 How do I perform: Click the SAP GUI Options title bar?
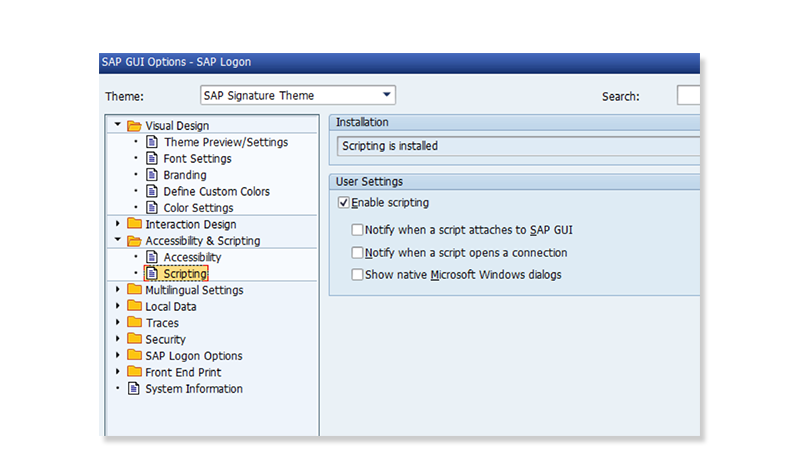[399, 63]
